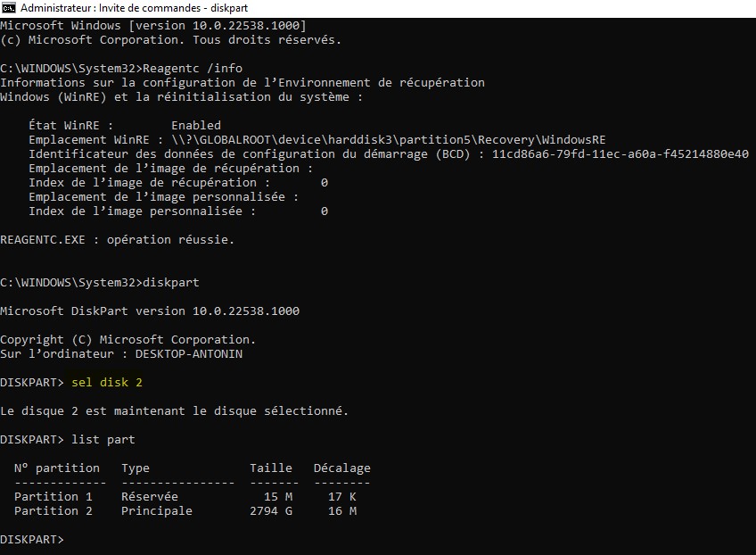Image resolution: width=756 pixels, height=555 pixels.
Task: Click the 'Principale' partition type
Action: pos(156,511)
